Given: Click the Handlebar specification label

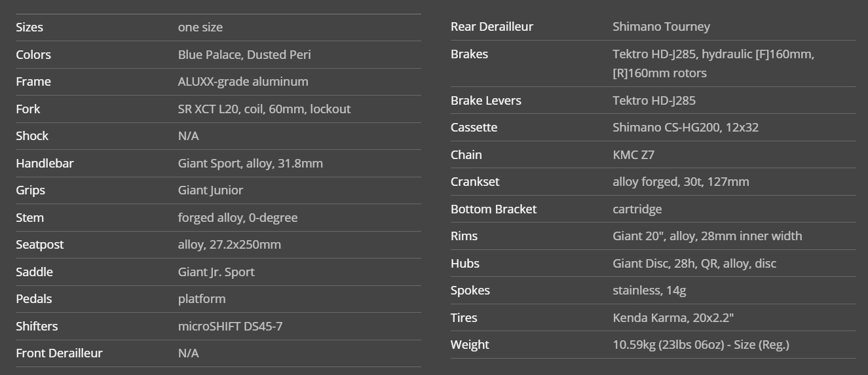Looking at the screenshot, I should point(45,164).
